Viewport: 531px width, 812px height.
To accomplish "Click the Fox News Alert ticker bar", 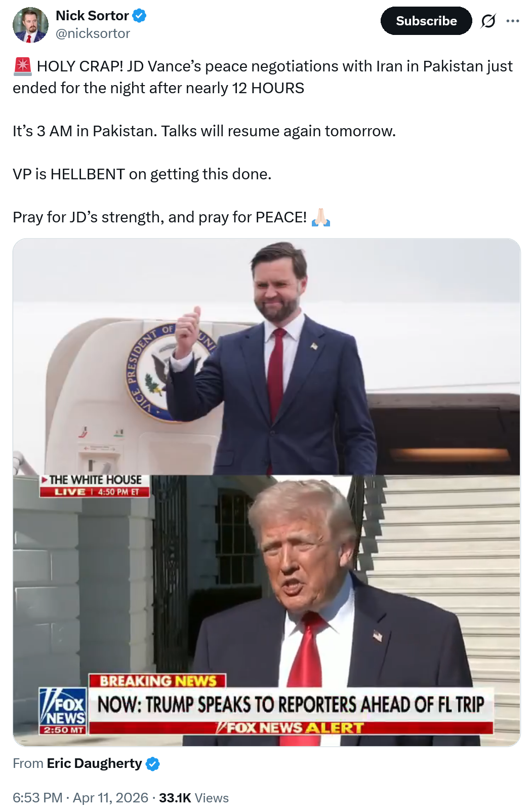I will pos(291,728).
